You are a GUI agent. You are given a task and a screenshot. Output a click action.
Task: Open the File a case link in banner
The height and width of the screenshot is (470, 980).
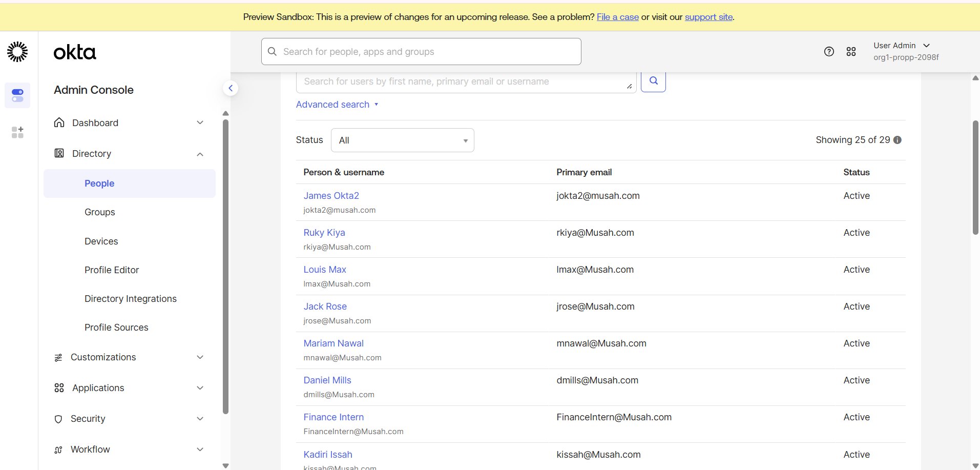(618, 17)
